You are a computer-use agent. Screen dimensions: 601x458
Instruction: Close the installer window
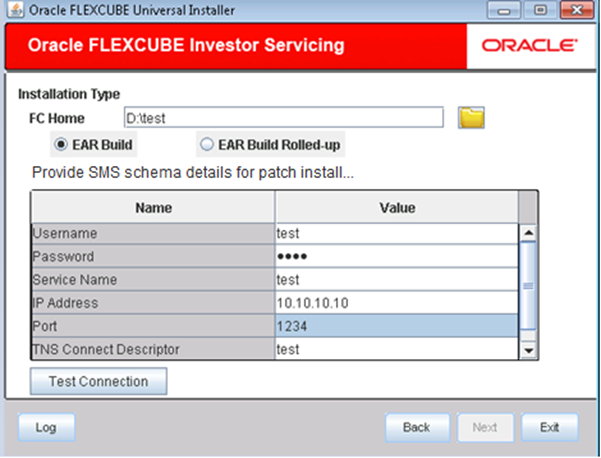pos(577,10)
